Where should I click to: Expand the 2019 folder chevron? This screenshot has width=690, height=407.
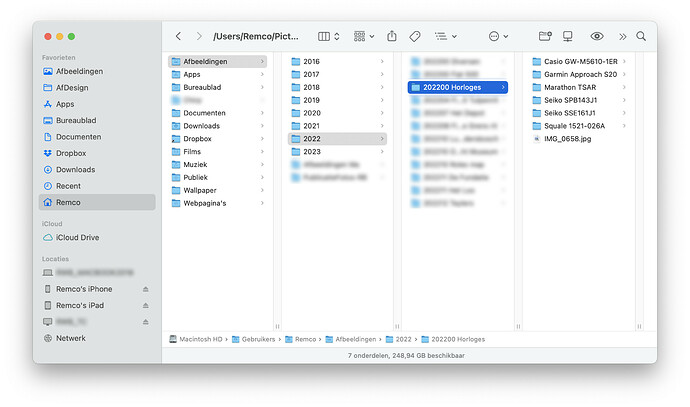point(382,100)
